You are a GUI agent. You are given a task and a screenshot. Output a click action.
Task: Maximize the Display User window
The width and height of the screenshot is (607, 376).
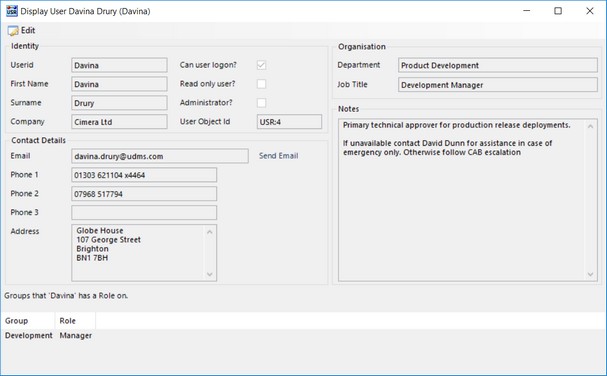(x=558, y=11)
